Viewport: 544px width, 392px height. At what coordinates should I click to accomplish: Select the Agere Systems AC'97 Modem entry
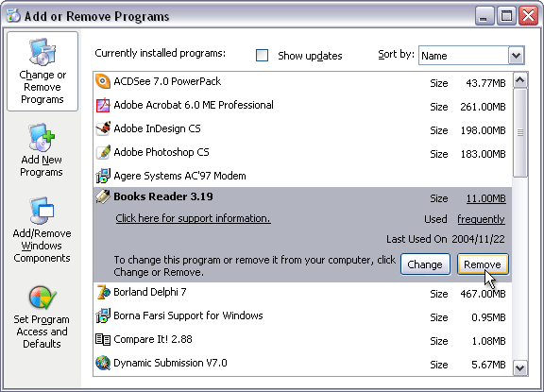(302, 176)
